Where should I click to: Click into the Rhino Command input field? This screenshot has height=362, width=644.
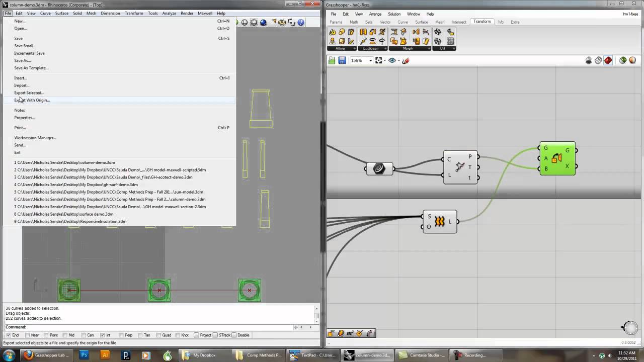pyautogui.click(x=160, y=327)
